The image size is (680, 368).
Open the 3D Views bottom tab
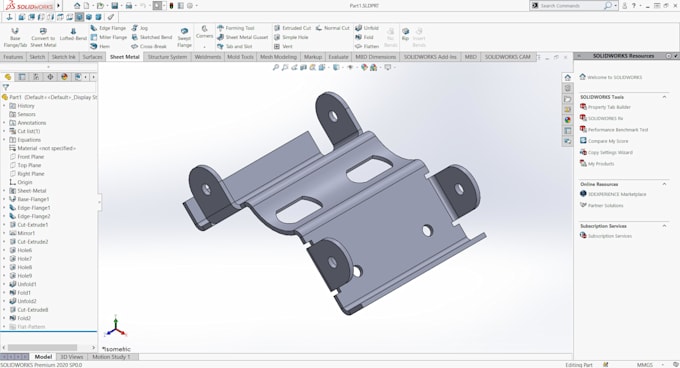tap(72, 357)
